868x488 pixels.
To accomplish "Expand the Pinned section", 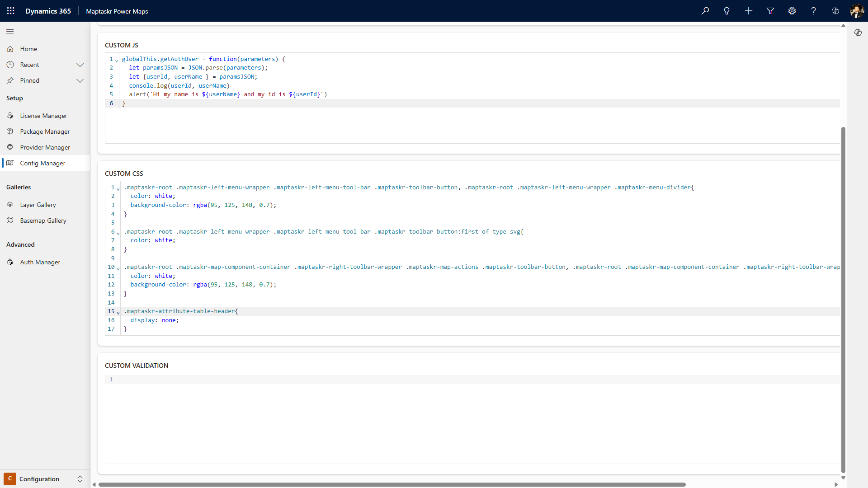I will [x=80, y=81].
